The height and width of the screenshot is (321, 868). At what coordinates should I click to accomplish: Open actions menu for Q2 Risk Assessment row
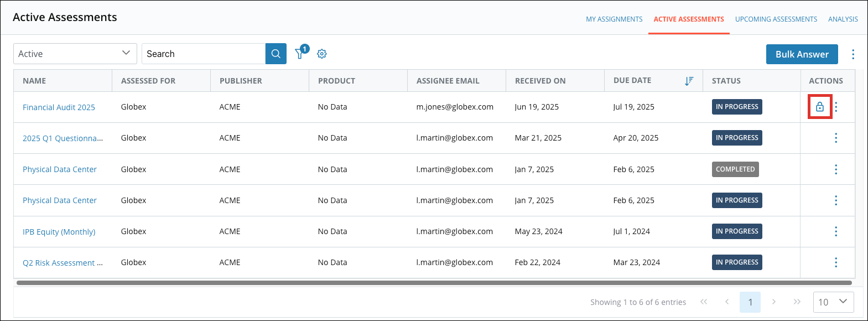(835, 262)
